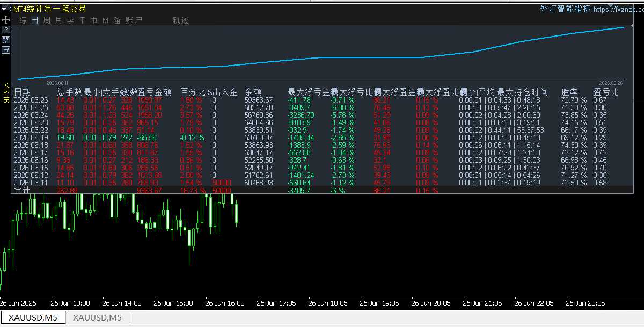Click balance value 59363.67
644x327 pixels.
[x=259, y=100]
